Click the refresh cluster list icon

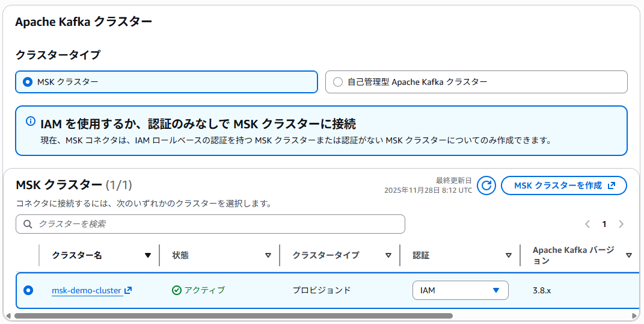[486, 185]
